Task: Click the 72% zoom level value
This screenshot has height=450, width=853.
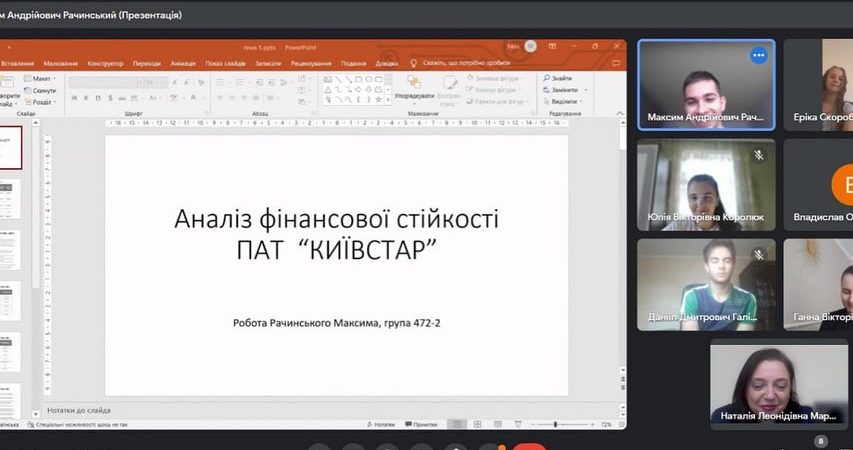Action: [606, 424]
